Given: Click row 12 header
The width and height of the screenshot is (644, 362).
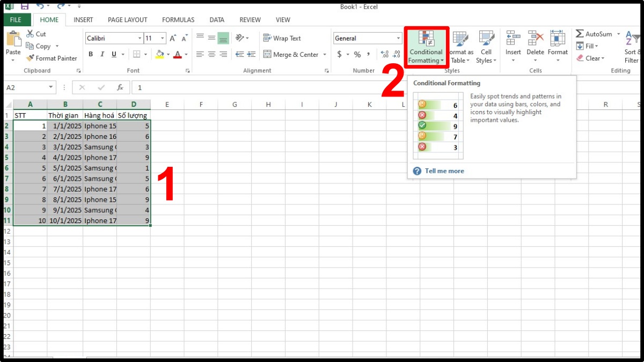Looking at the screenshot, I should click(8, 231).
